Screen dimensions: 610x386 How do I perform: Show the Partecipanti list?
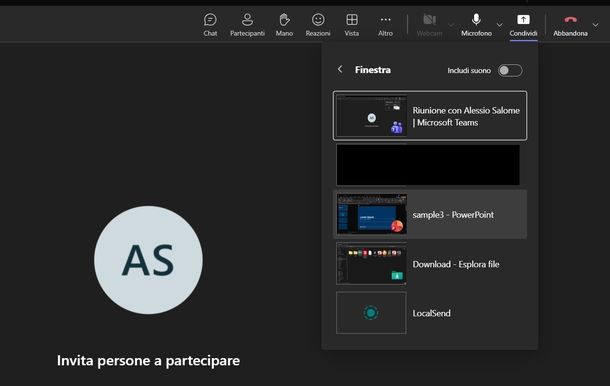click(247, 25)
